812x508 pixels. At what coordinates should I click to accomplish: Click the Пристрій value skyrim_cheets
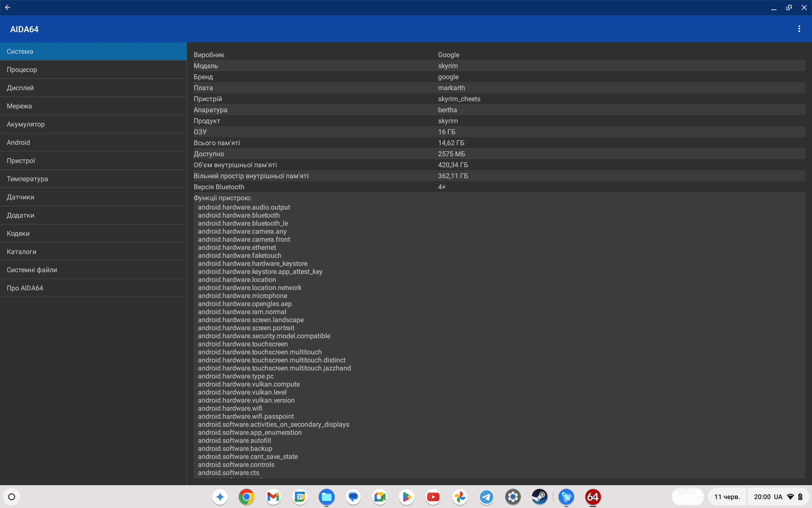coord(459,99)
